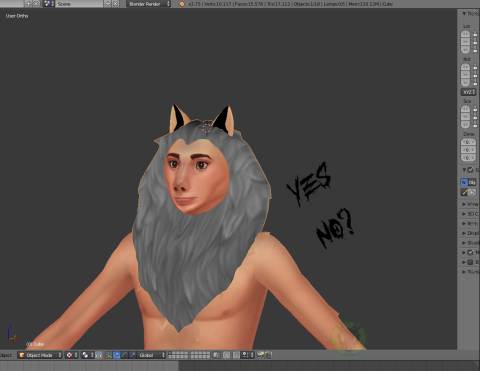This screenshot has width=480, height=371.
Task: Open the viewport shading sphere selector
Action: tap(71, 355)
